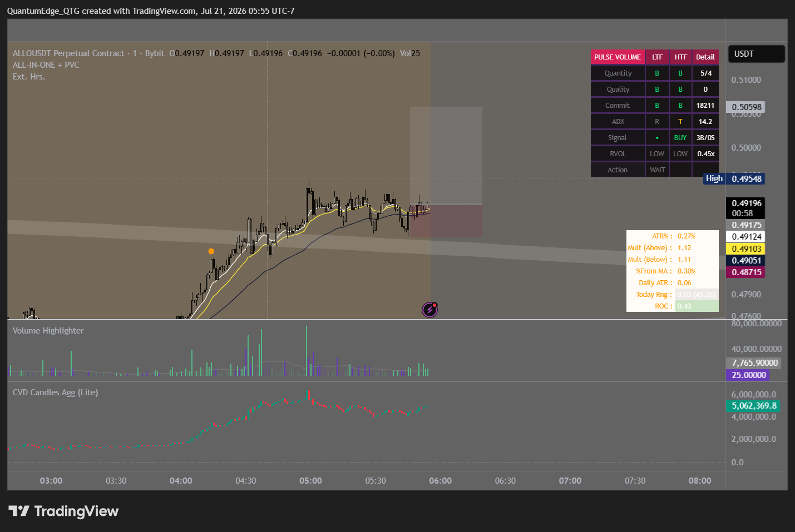
Task: Click the 05:00 time axis label
Action: (310, 481)
